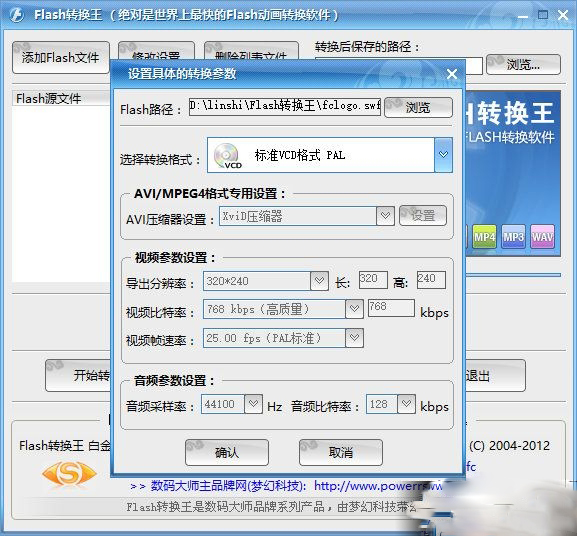577x536 pixels.
Task: Open the powerrsoft website link
Action: (x=379, y=486)
